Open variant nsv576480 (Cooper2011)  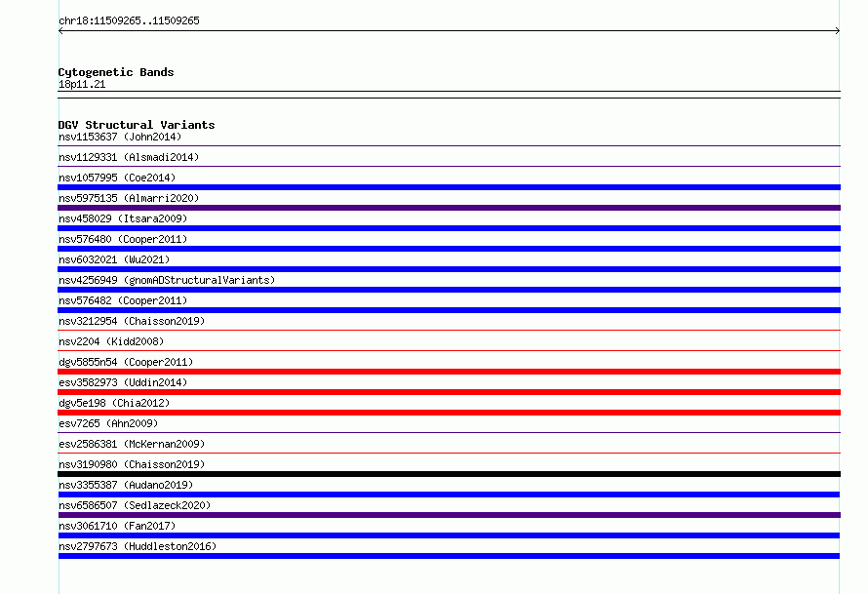123,239
